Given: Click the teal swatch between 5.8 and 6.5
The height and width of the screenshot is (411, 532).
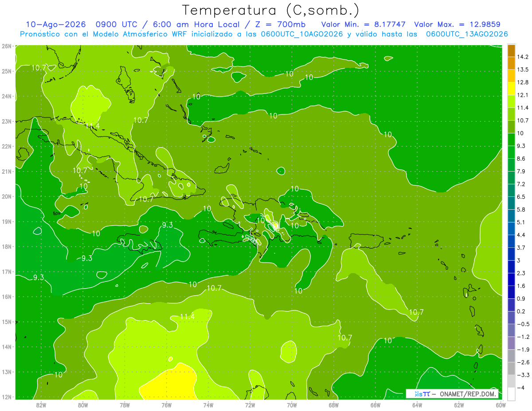Looking at the screenshot, I should pos(511,203).
